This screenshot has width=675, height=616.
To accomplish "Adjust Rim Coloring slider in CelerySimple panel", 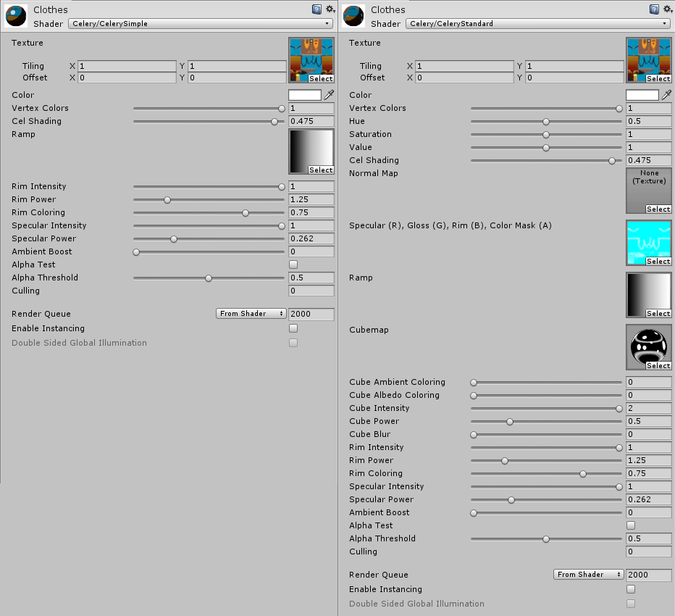I will tap(209, 213).
